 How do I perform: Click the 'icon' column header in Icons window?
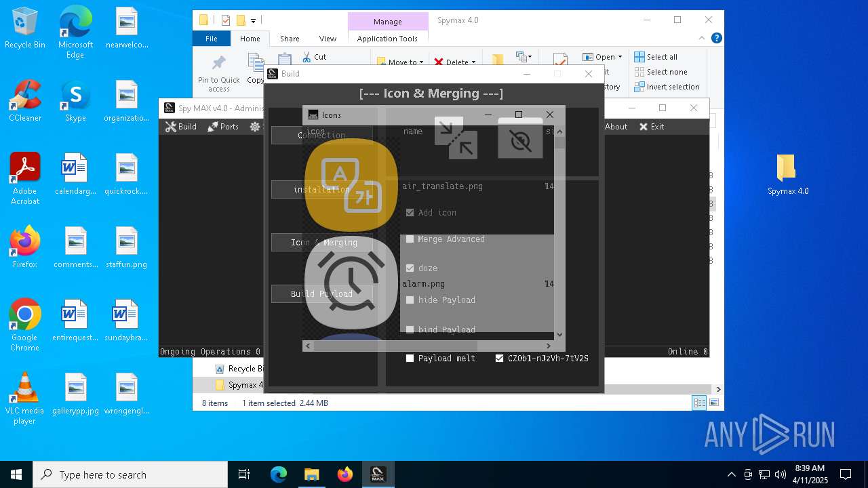point(315,131)
